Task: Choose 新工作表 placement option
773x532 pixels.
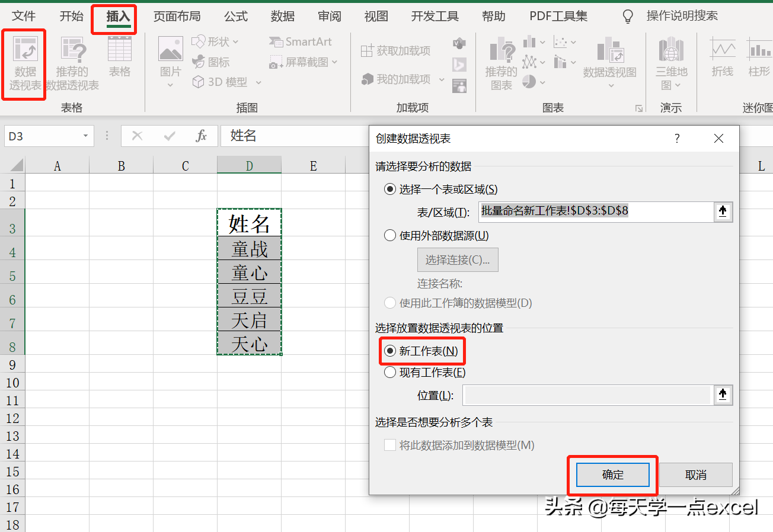Action: pos(389,351)
